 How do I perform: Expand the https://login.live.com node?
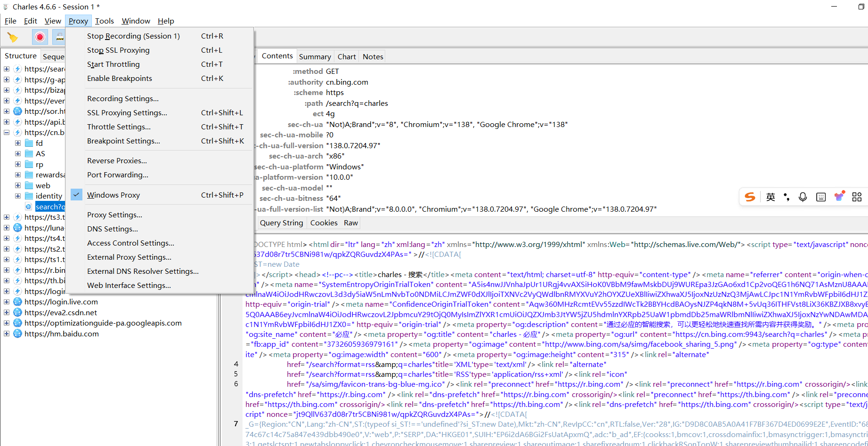[x=7, y=302]
